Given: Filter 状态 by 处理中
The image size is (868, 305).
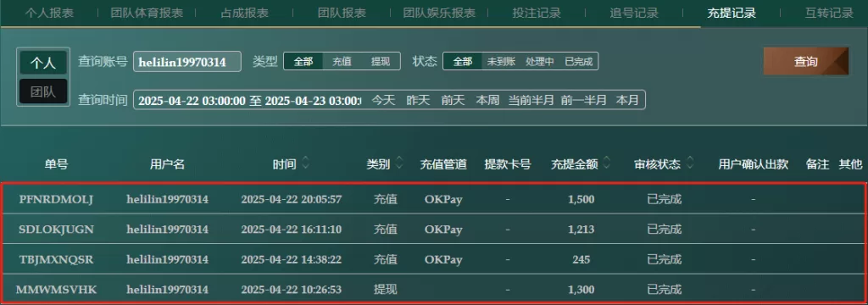Looking at the screenshot, I should point(540,62).
